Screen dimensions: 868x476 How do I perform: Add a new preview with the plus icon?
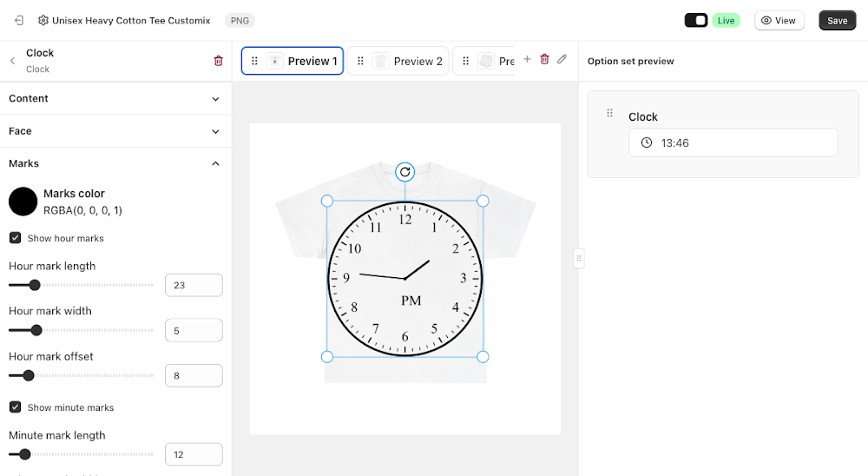(527, 59)
